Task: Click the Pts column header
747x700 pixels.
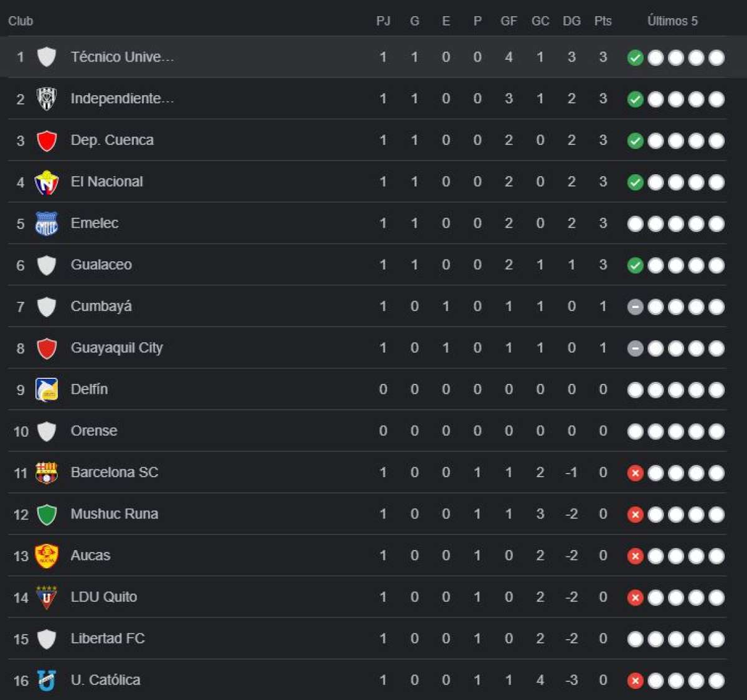Action: tap(603, 21)
